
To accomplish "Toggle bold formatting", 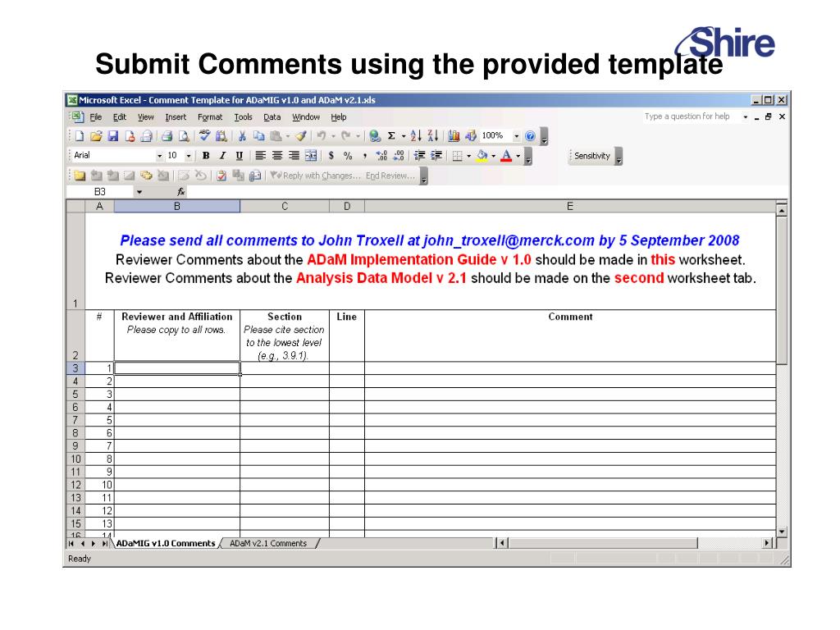I will click(x=206, y=156).
